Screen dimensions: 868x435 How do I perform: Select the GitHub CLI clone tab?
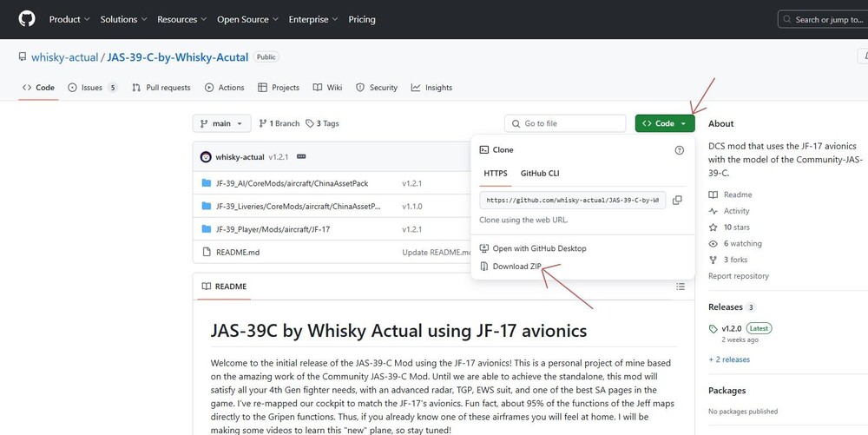(540, 174)
